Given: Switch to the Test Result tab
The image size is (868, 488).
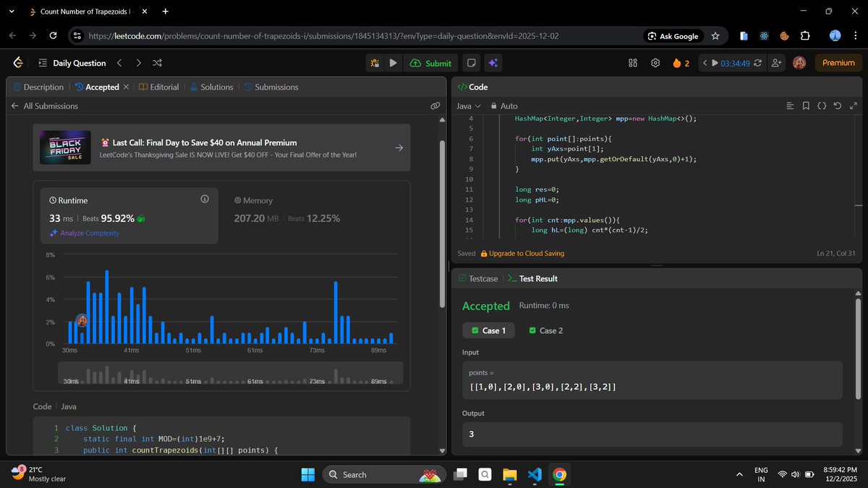Looking at the screenshot, I should [x=532, y=278].
